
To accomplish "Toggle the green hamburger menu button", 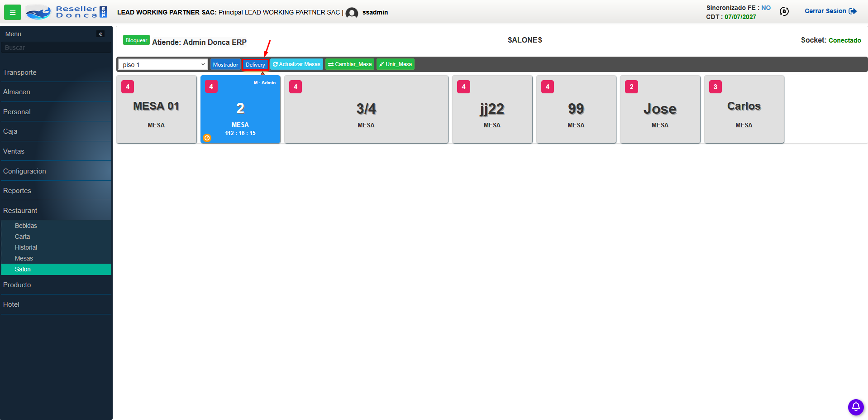I will click(12, 12).
